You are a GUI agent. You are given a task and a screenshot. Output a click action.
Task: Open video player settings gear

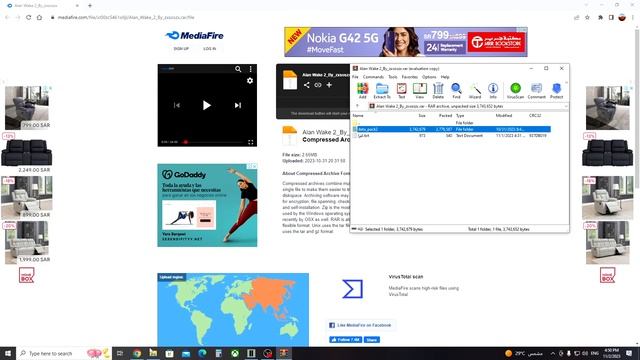click(250, 81)
